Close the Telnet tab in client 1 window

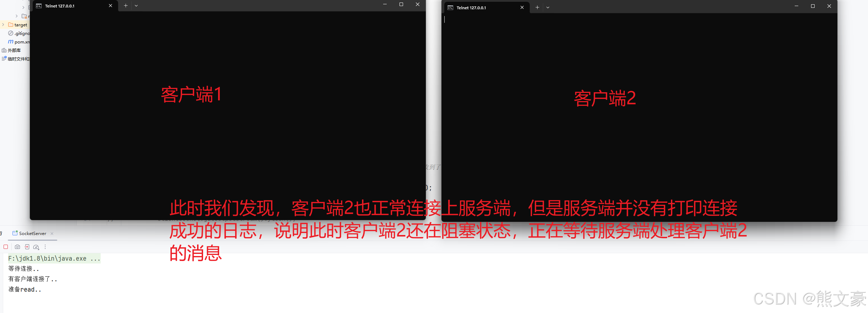110,6
